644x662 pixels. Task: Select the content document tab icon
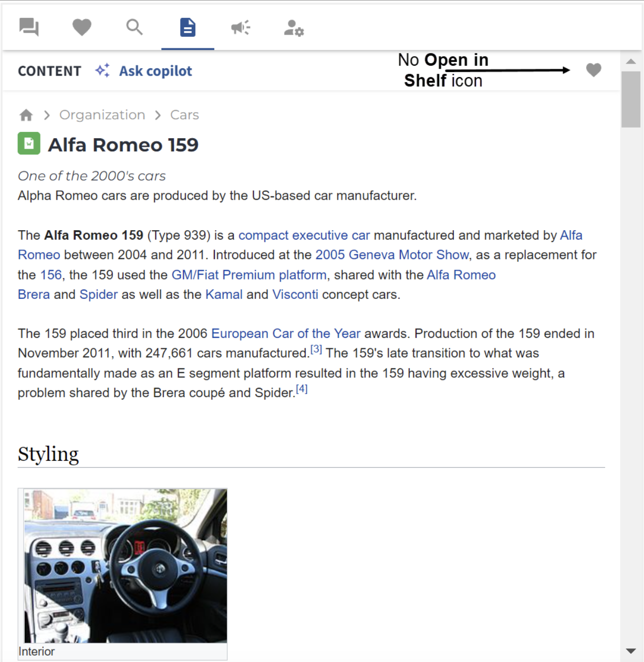pos(188,27)
